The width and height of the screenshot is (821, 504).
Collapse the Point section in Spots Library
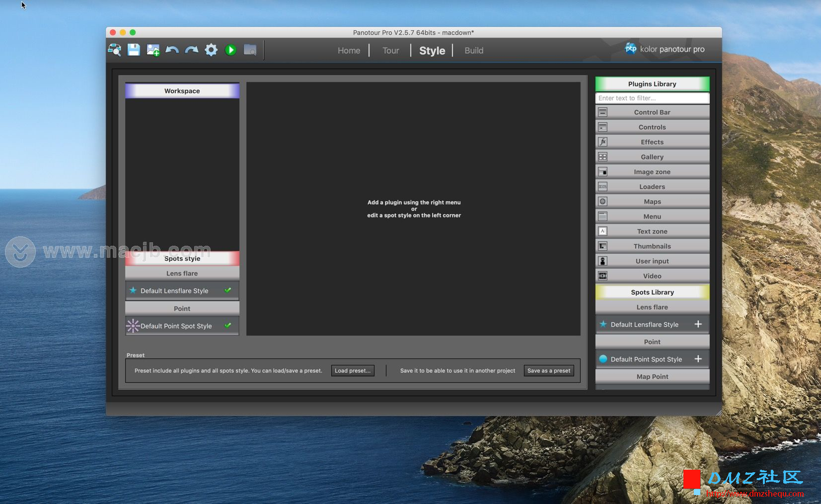(x=652, y=342)
